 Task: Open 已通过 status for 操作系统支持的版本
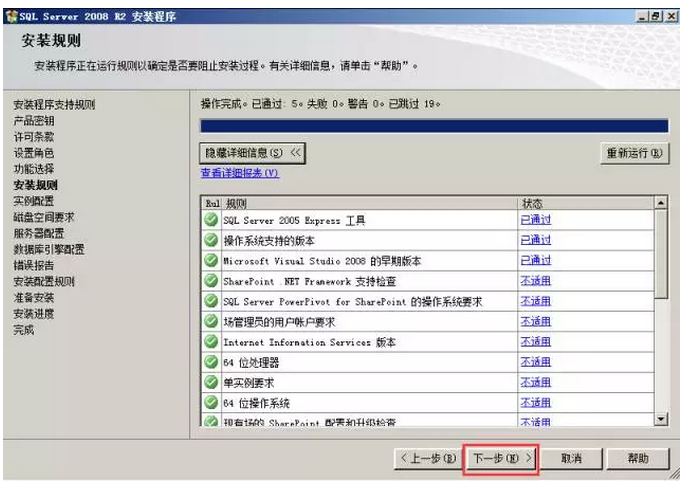(x=536, y=240)
